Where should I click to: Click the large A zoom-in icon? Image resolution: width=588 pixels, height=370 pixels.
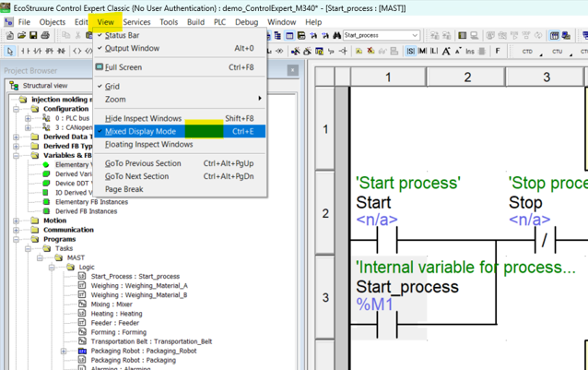[x=446, y=51]
